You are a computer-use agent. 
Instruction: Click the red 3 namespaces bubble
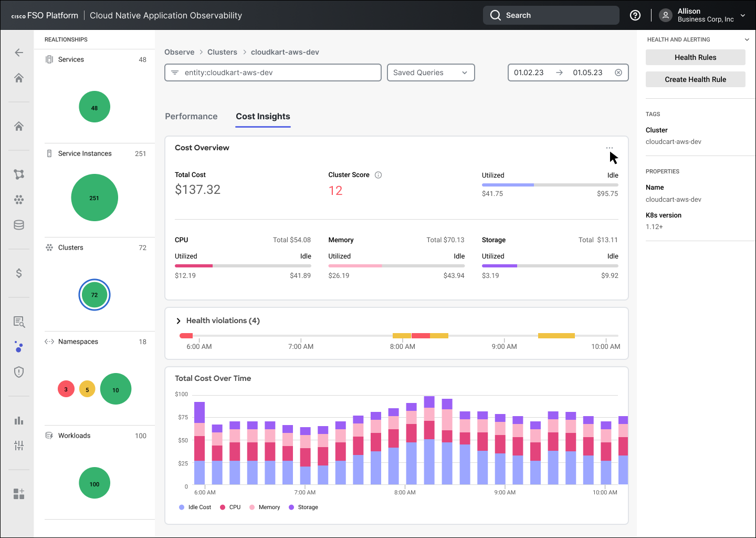tap(66, 389)
